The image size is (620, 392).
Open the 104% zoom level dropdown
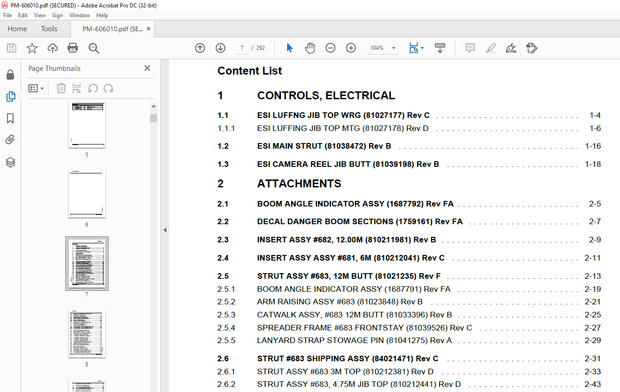click(x=382, y=48)
